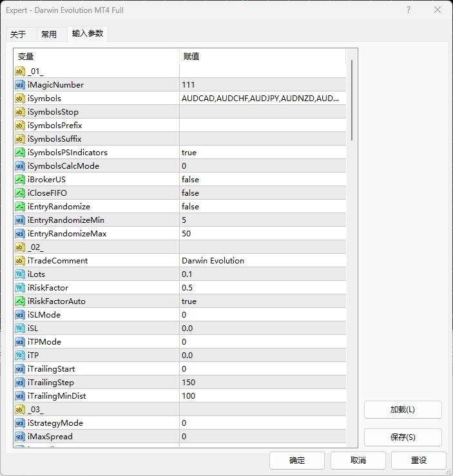Image resolution: width=453 pixels, height=476 pixels.
Task: Select the iRiskFactorAuto value true
Action: [189, 301]
